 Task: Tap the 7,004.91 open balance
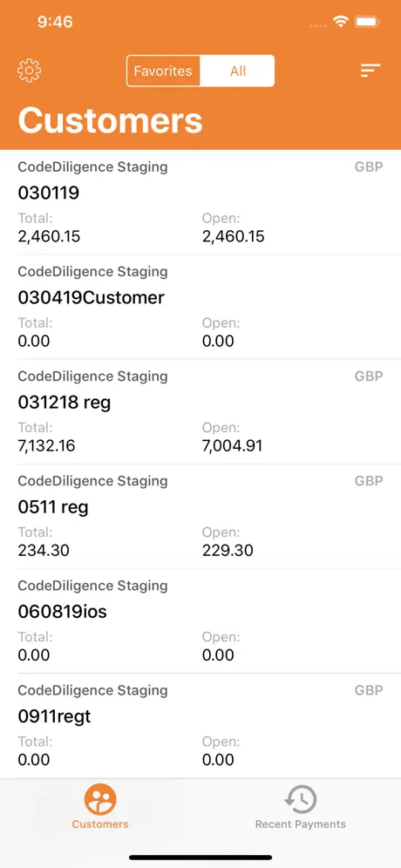pos(232,445)
